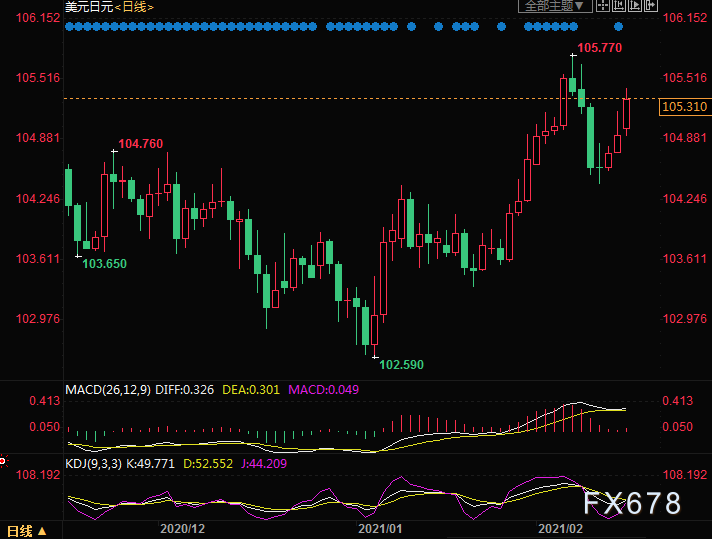Image resolution: width=712 pixels, height=539 pixels.
Task: Click the D:52.552 value
Action: [208, 464]
